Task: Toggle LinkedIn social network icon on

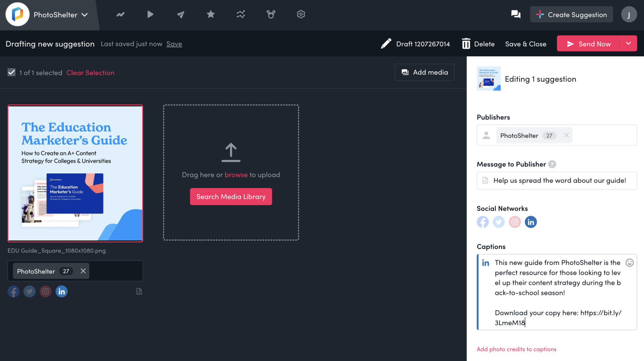Action: [x=530, y=221]
